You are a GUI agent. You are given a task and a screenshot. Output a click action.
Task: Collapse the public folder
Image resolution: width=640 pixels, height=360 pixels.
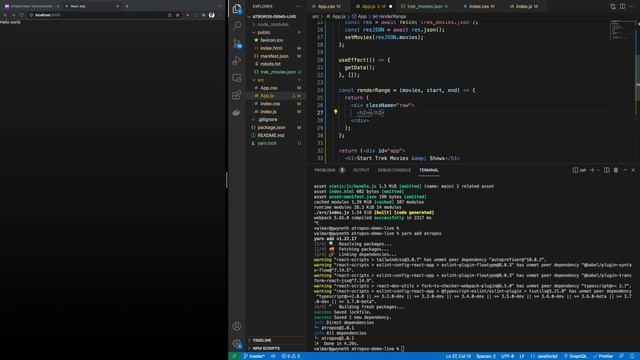pos(264,32)
